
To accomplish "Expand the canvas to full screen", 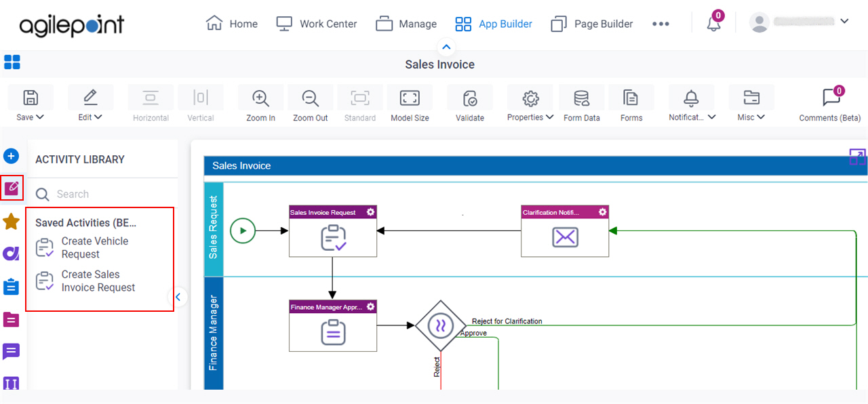I will click(857, 157).
